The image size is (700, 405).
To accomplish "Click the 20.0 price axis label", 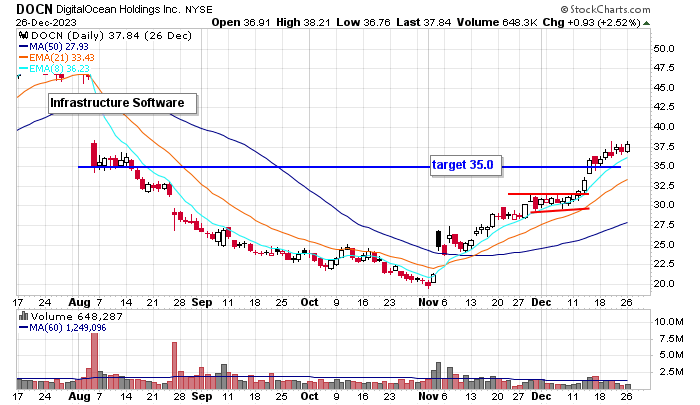I will pos(663,284).
